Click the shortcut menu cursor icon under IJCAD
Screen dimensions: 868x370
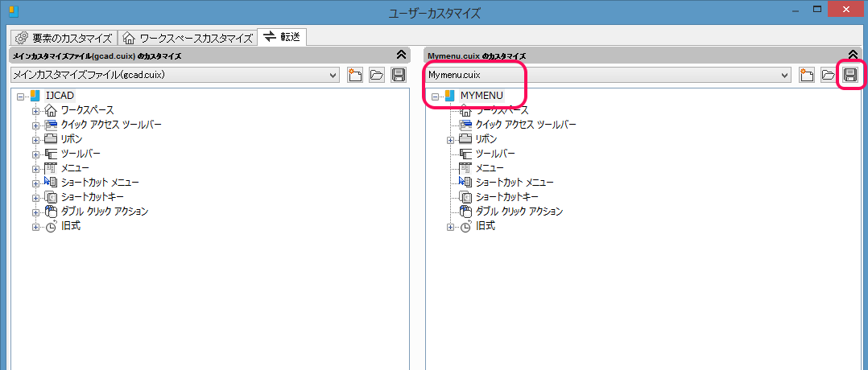(x=51, y=182)
